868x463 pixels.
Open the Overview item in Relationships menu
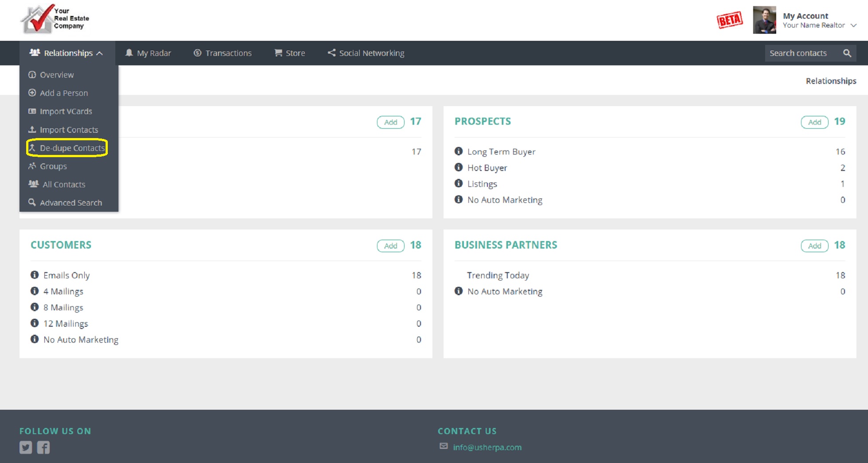pos(57,75)
